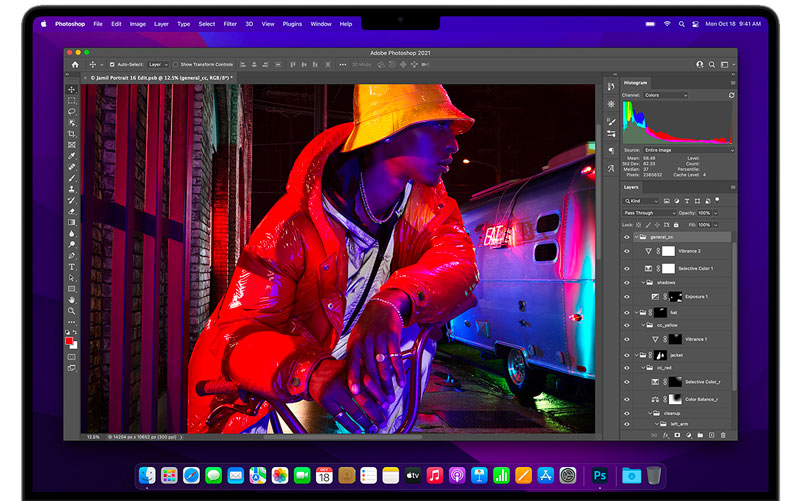The height and width of the screenshot is (501, 800).
Task: Select the Color Balance_r layer
Action: click(x=681, y=399)
